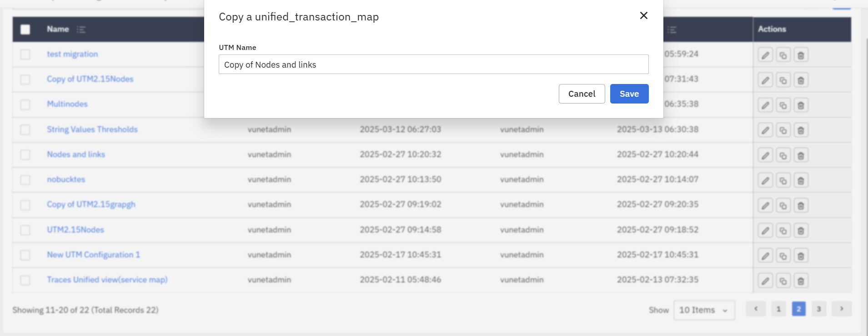Delete the Multinodes entry with trash icon

pyautogui.click(x=801, y=105)
